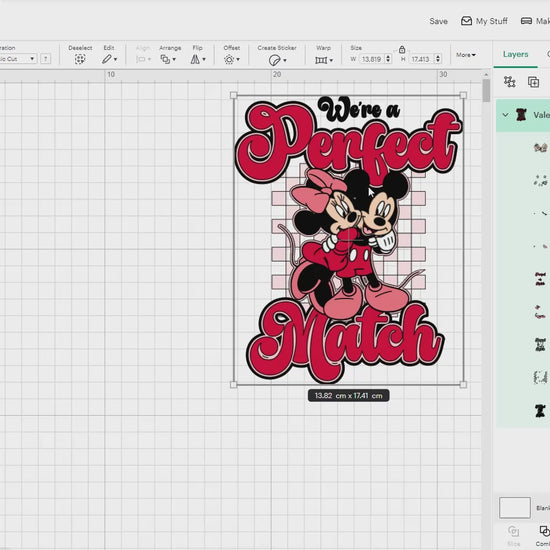Click the width stepper arrows
The height and width of the screenshot is (550, 550).
point(388,59)
